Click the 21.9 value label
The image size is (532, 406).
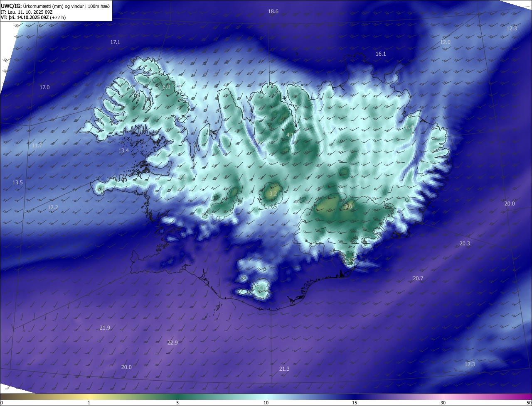[105, 328]
